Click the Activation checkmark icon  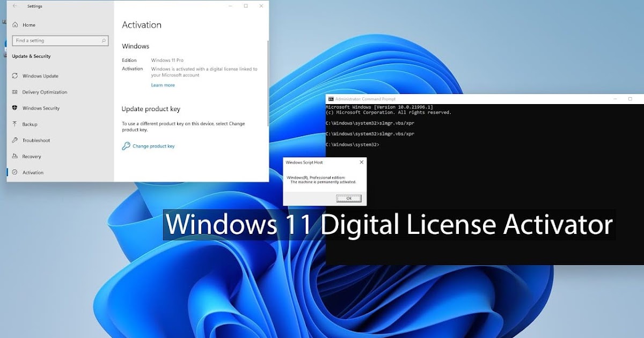coord(16,172)
